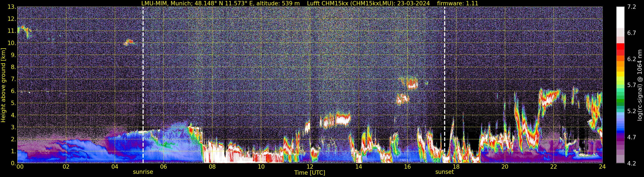The image size is (644, 177).
Task: Click the green segment of the colorbar
Action: (x=620, y=100)
